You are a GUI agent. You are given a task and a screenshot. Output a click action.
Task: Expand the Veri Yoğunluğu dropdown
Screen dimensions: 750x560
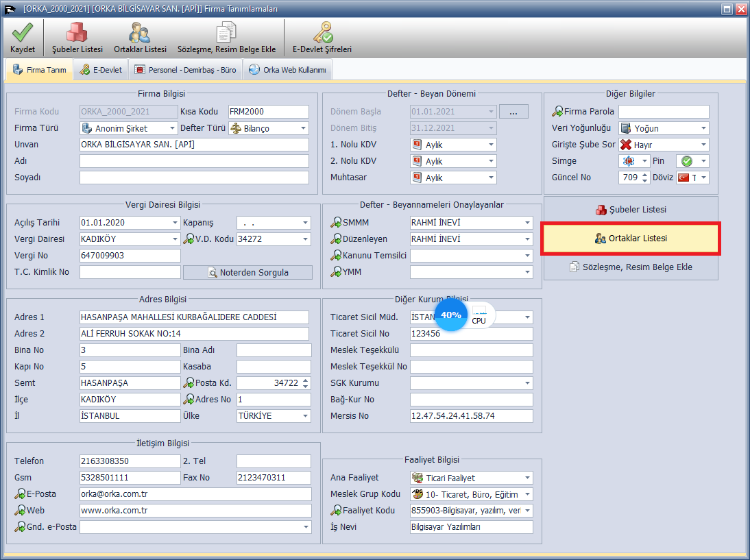(703, 128)
